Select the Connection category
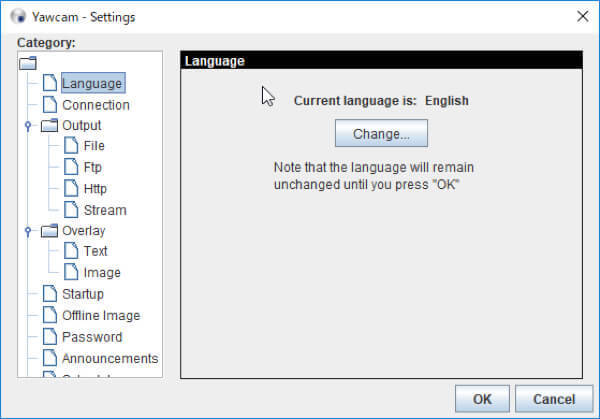Screen dimensions: 600x419 pos(96,105)
